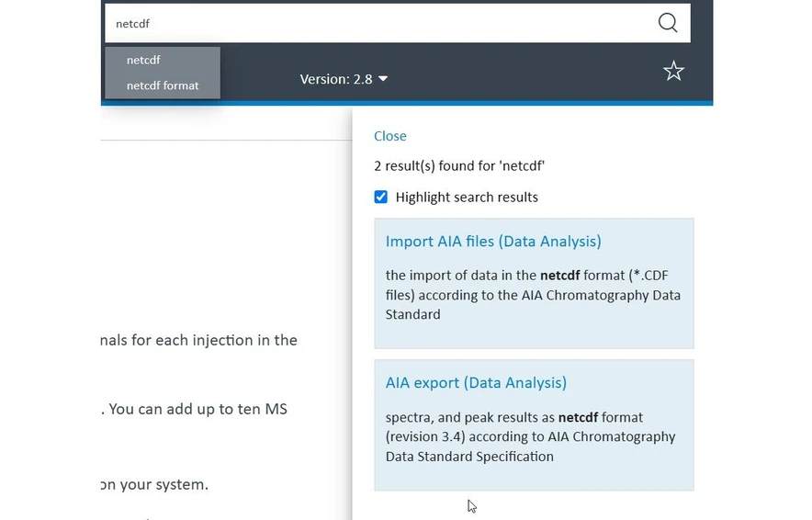Expand the Version 2.8 dropdown arrow
The width and height of the screenshot is (812, 520).
coord(383,79)
